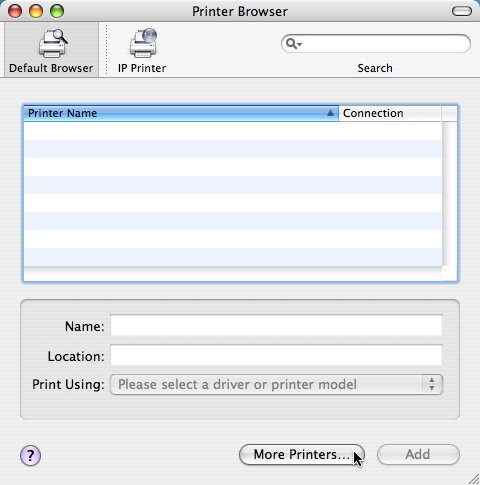Sort by the Connection column header
480x485 pixels.
[x=390, y=113]
